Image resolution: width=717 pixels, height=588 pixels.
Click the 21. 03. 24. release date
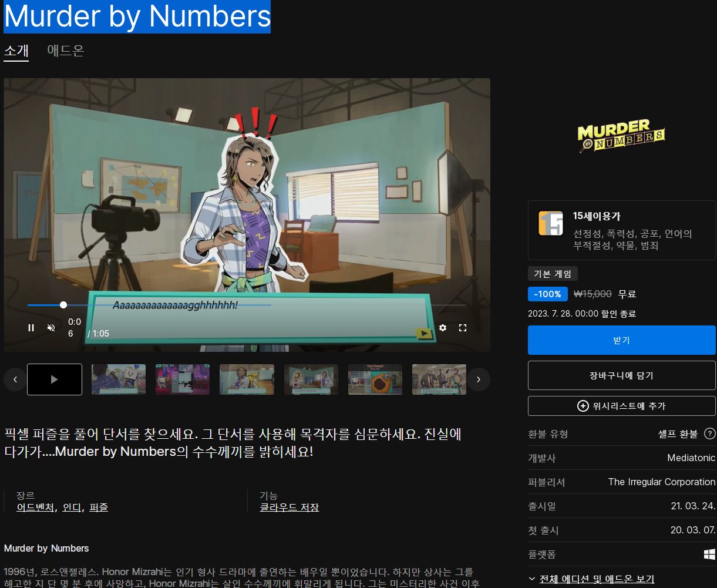click(x=693, y=506)
